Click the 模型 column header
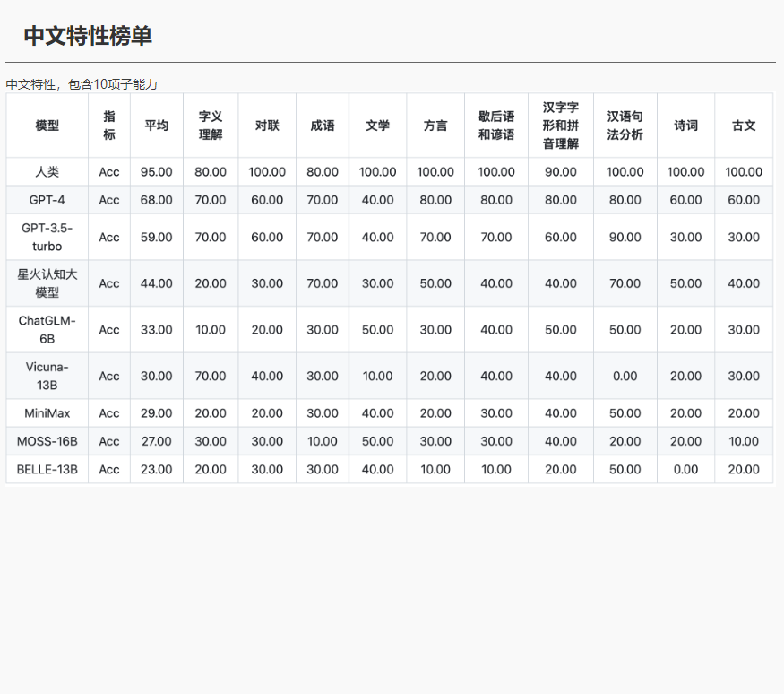Image resolution: width=784 pixels, height=694 pixels. coord(47,126)
